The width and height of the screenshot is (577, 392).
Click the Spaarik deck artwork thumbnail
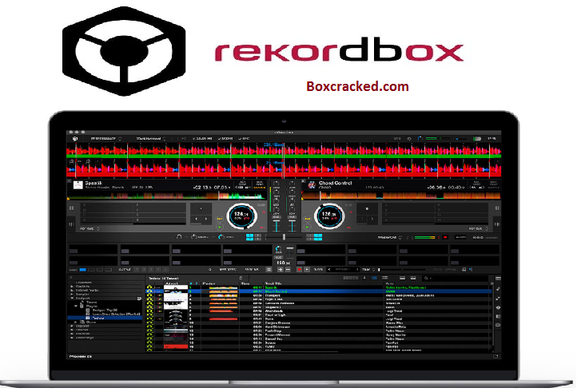[78, 184]
